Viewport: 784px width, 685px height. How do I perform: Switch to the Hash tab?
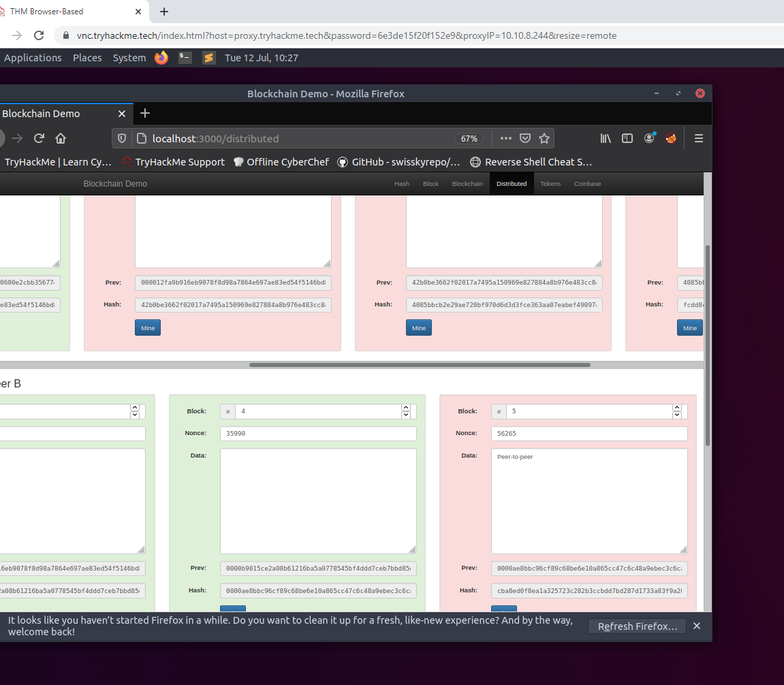click(401, 184)
